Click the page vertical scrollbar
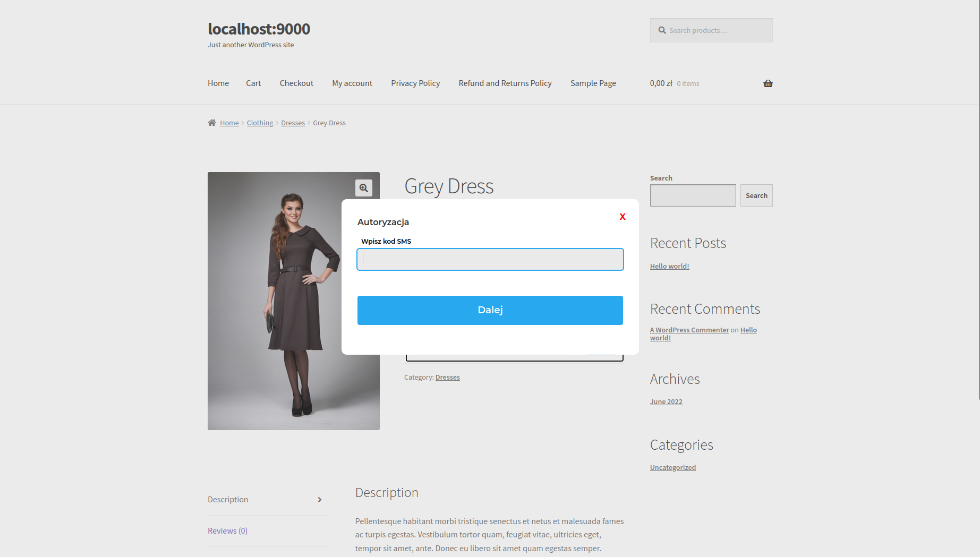980x557 pixels. [x=979, y=200]
